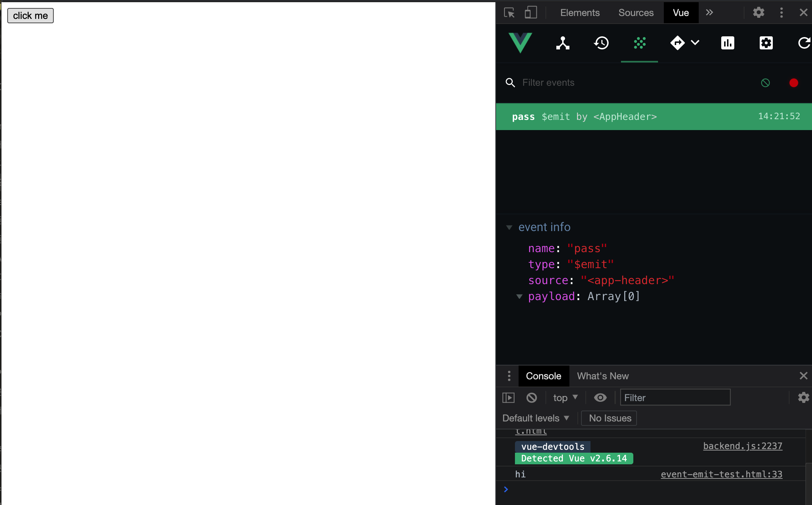This screenshot has height=505, width=812.
Task: Open the routing dropdown arrow
Action: pyautogui.click(x=695, y=43)
